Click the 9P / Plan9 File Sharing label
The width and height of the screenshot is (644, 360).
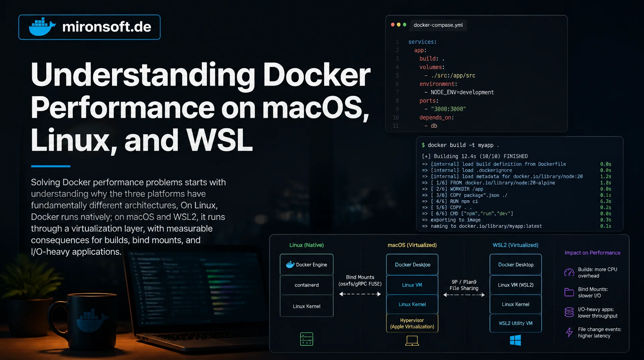click(464, 285)
